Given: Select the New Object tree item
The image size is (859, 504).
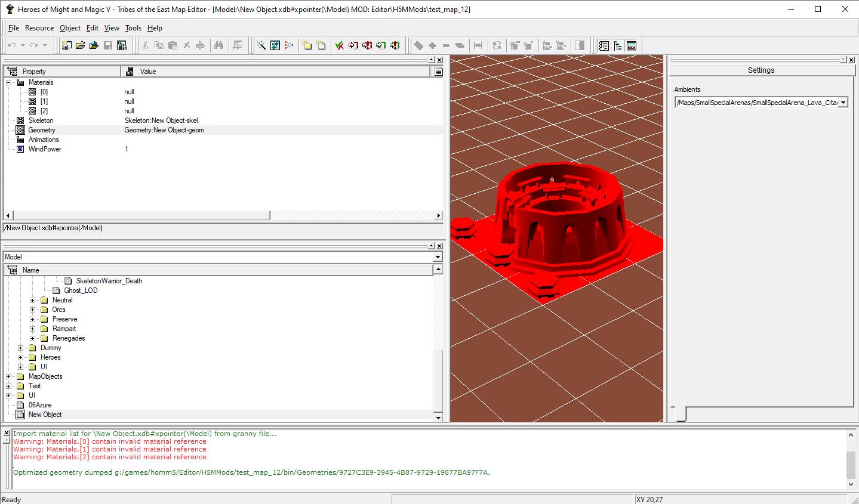Looking at the screenshot, I should click(x=45, y=415).
